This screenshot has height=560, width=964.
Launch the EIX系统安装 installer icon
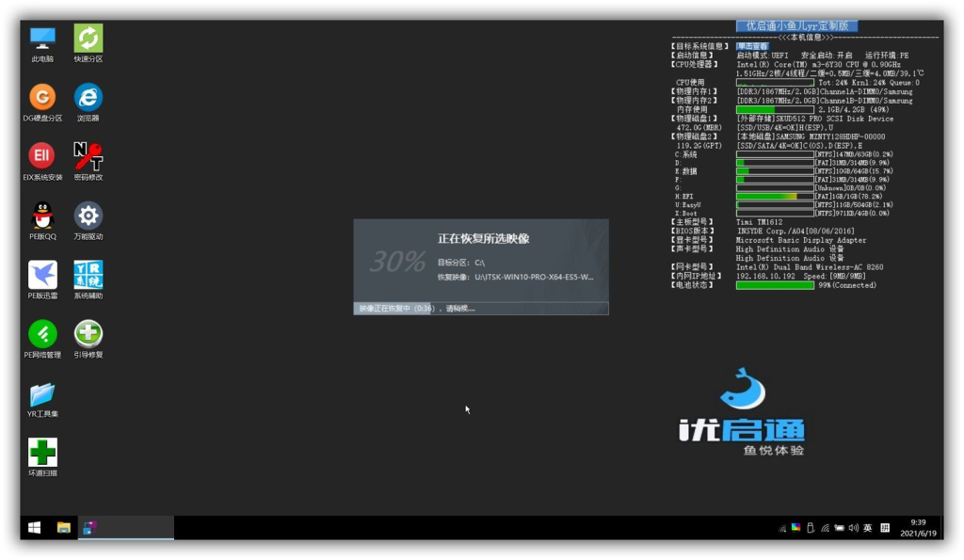pos(42,162)
